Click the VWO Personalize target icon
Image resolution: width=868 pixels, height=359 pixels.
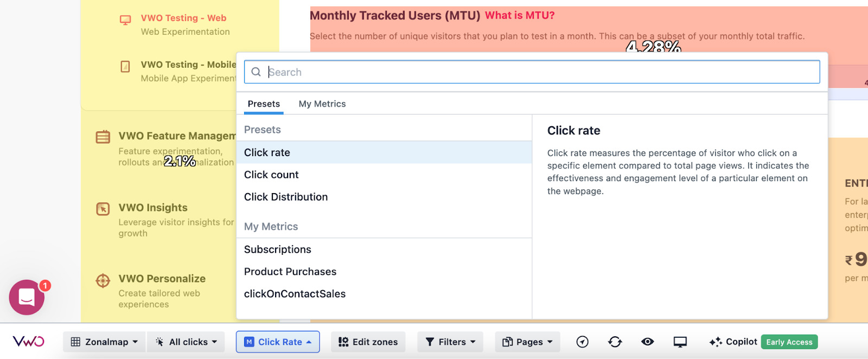coord(103,280)
